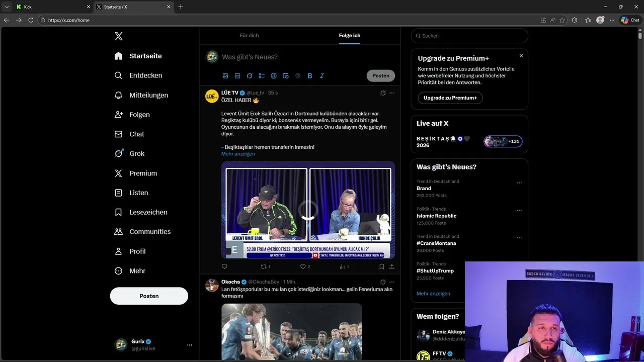The image size is (644, 362).
Task: Reload the page in browser
Action: pyautogui.click(x=31, y=20)
